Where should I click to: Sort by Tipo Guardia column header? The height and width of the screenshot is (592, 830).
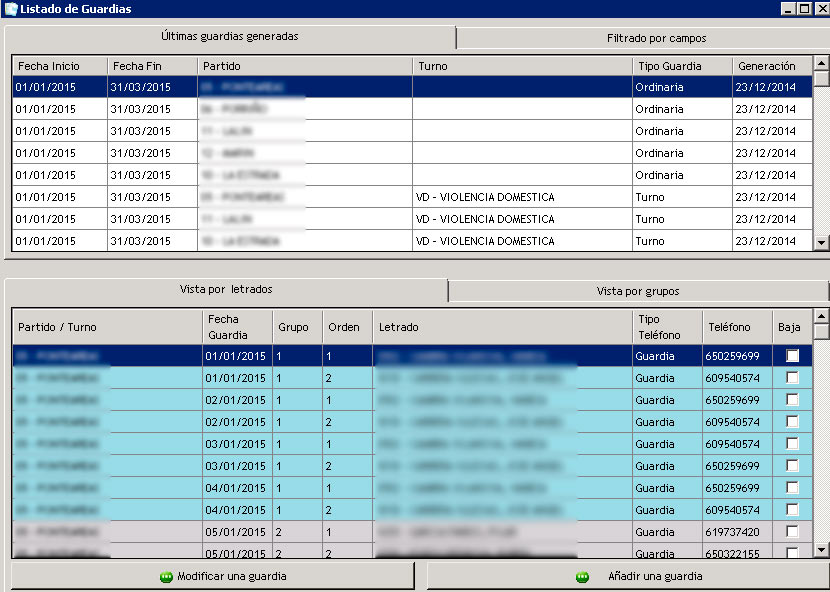682,66
